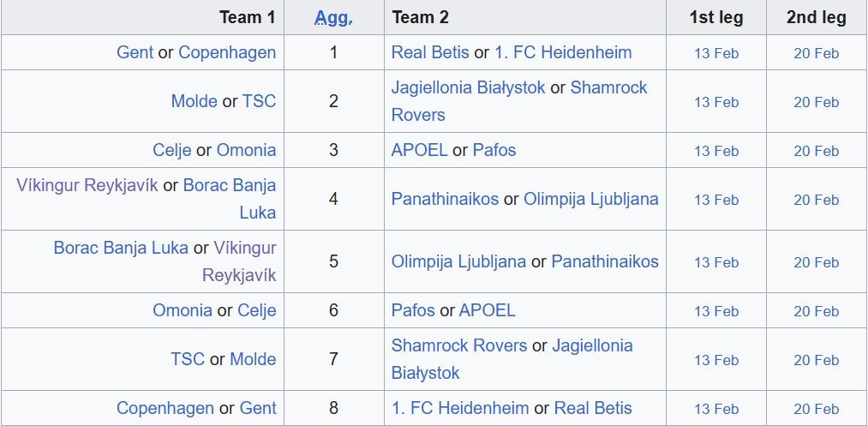This screenshot has height=426, width=868.
Task: Open the Celje link in row 3
Action: 172,150
